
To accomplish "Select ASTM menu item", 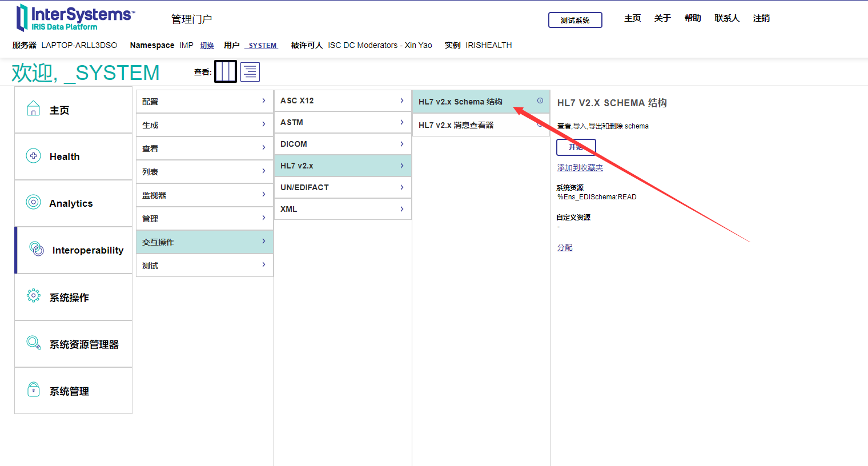I will [x=343, y=122].
